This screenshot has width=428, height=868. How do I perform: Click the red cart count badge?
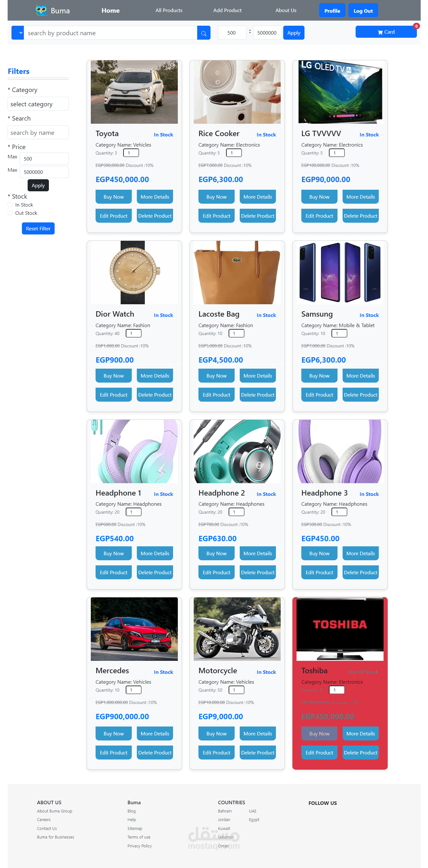coord(416,26)
